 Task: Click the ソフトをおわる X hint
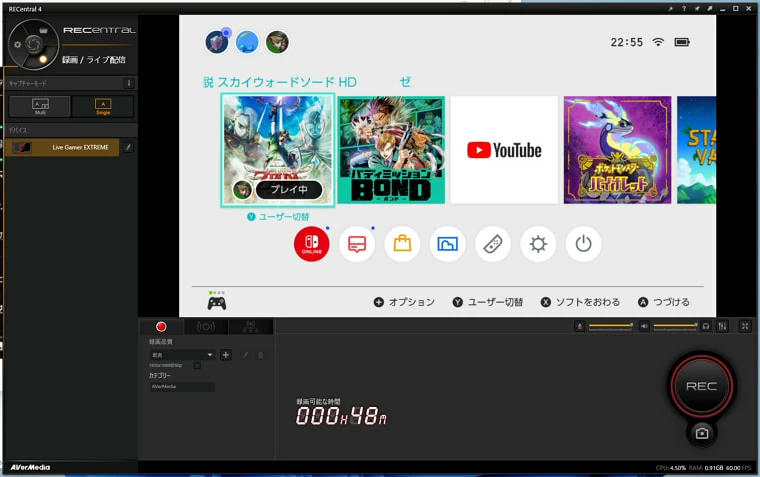580,302
